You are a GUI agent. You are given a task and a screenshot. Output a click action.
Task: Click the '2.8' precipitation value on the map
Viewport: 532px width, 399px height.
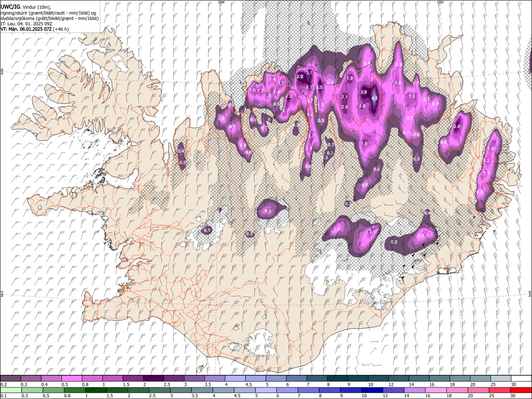(x=363, y=92)
